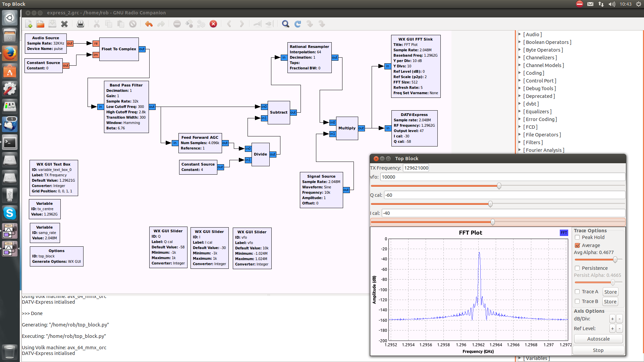Screen dimensions: 644x362
Task: Click the print (screen capture) icon
Action: point(80,24)
